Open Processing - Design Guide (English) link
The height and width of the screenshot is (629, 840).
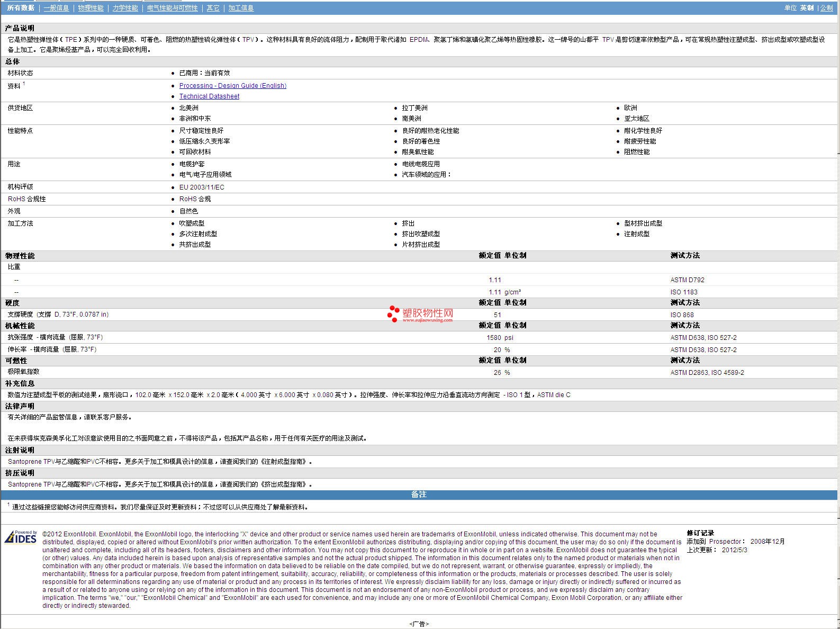[232, 86]
